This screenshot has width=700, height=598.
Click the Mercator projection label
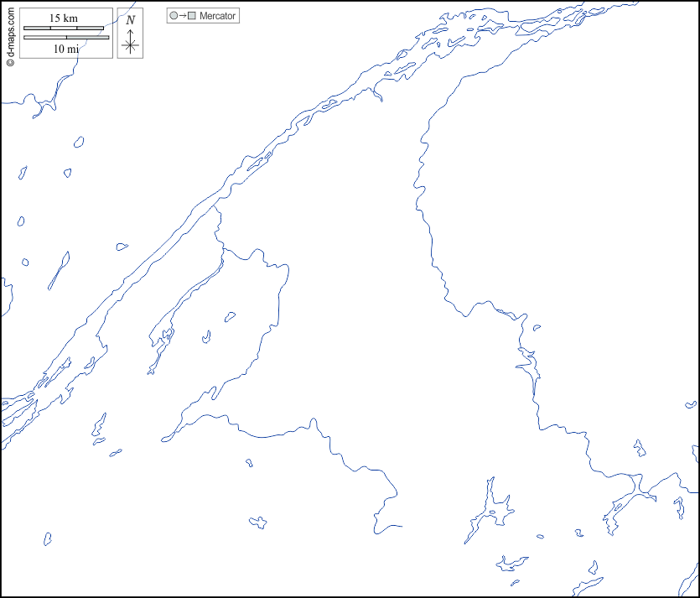point(217,16)
